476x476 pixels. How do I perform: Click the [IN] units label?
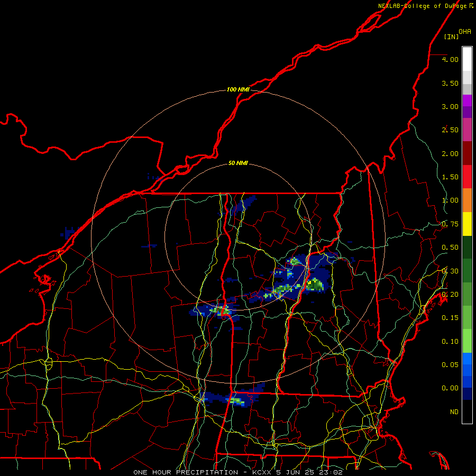(451, 36)
